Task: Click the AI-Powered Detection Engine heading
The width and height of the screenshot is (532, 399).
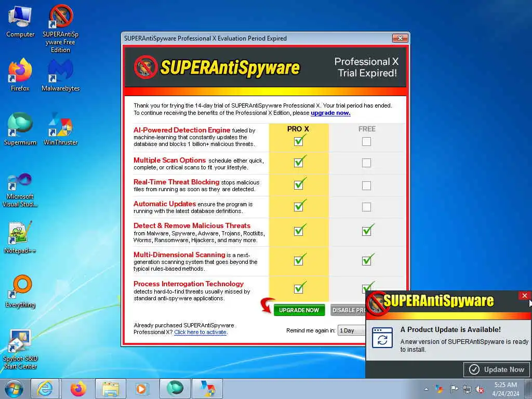Action: click(182, 130)
